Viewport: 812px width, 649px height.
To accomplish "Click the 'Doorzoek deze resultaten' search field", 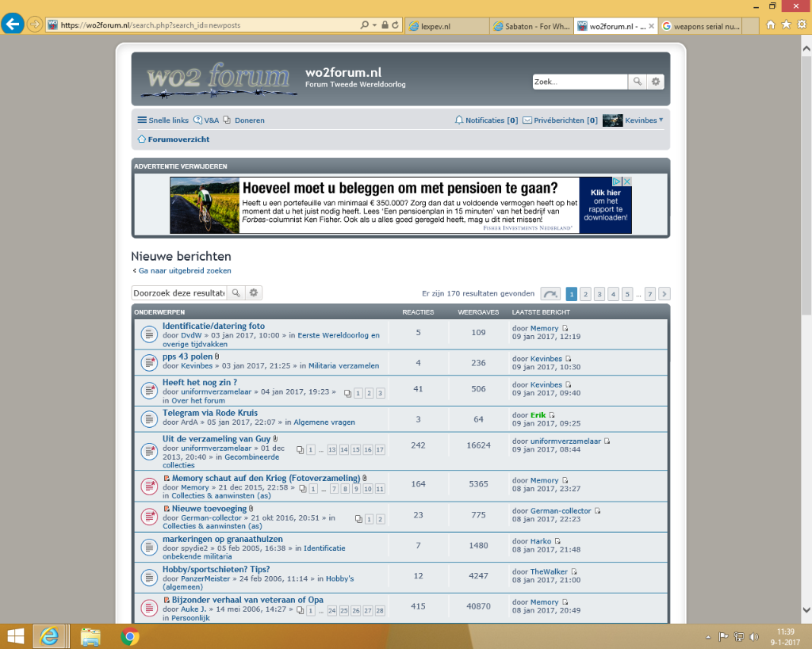I will (x=179, y=293).
